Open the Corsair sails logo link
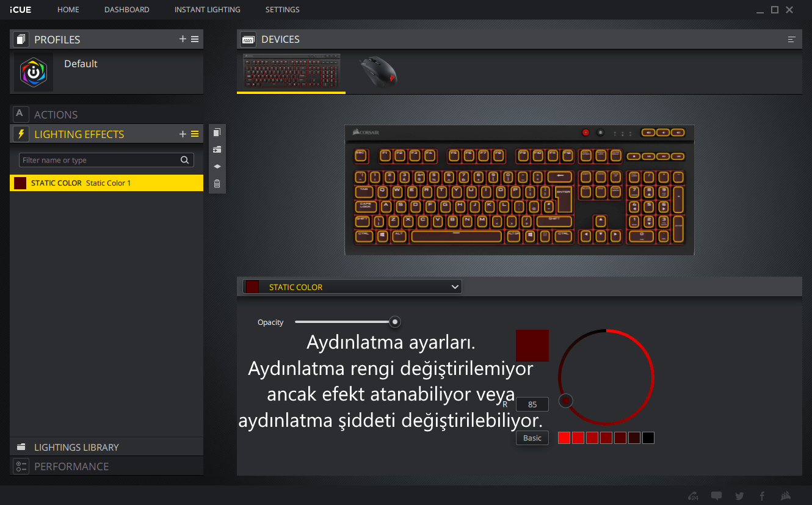 pyautogui.click(x=786, y=495)
